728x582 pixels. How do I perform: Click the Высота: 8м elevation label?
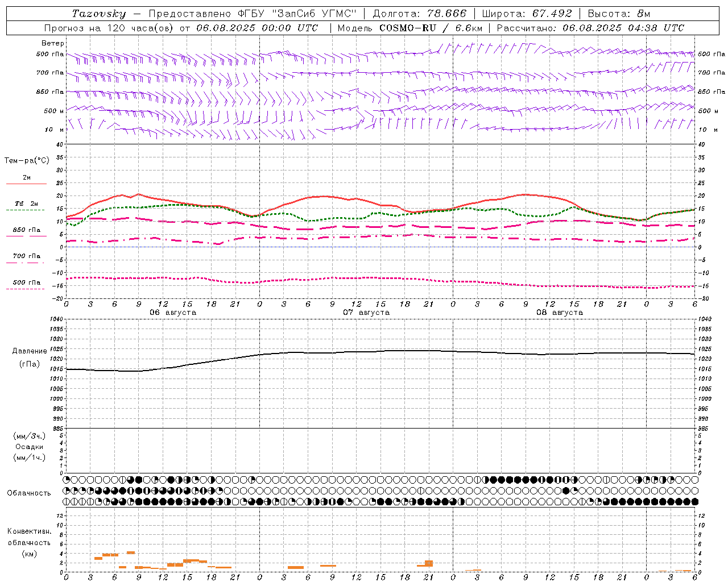(x=619, y=14)
